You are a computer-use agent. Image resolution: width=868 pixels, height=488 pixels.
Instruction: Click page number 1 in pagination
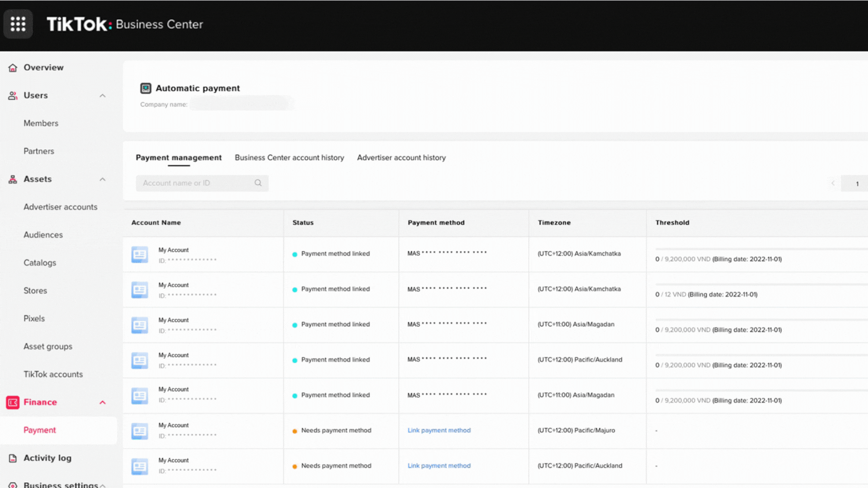pyautogui.click(x=857, y=184)
